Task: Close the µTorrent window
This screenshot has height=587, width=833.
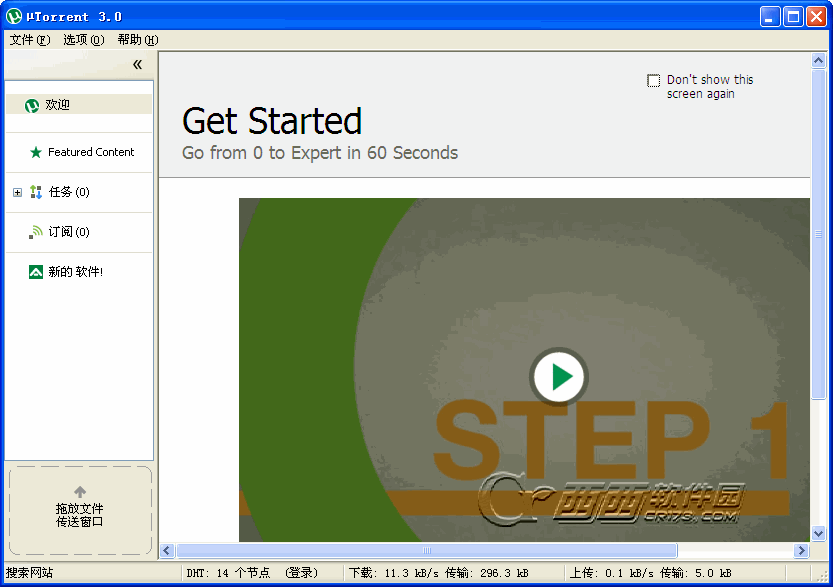Action: (x=816, y=16)
